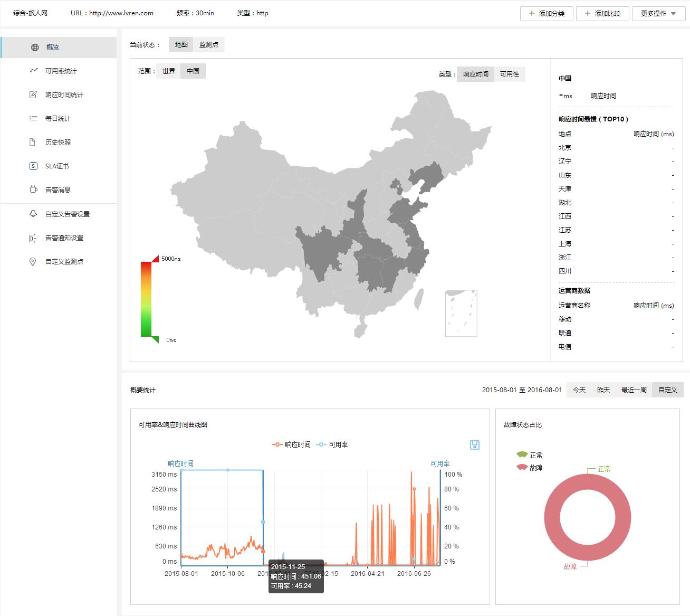Select the list icon for 每日统计
The image size is (690, 616).
coord(33,118)
